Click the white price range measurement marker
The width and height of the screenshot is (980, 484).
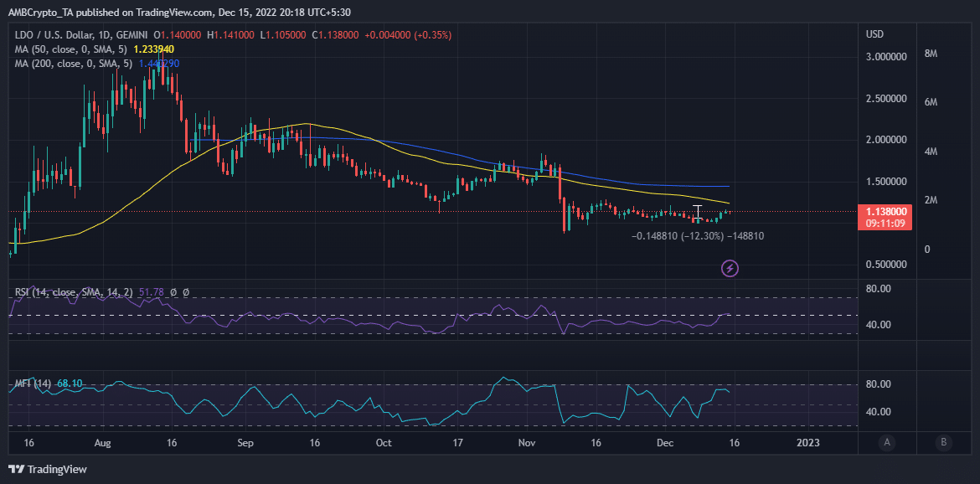(x=698, y=212)
